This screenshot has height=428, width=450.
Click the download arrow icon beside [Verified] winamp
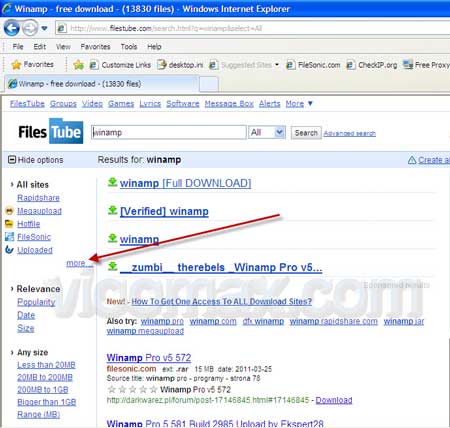[112, 210]
